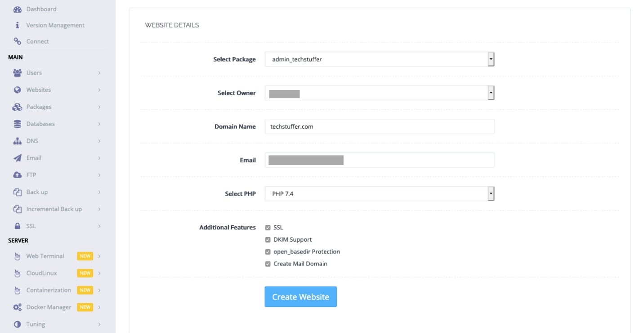
Task: Expand the Back up menu chevron
Action: point(99,192)
